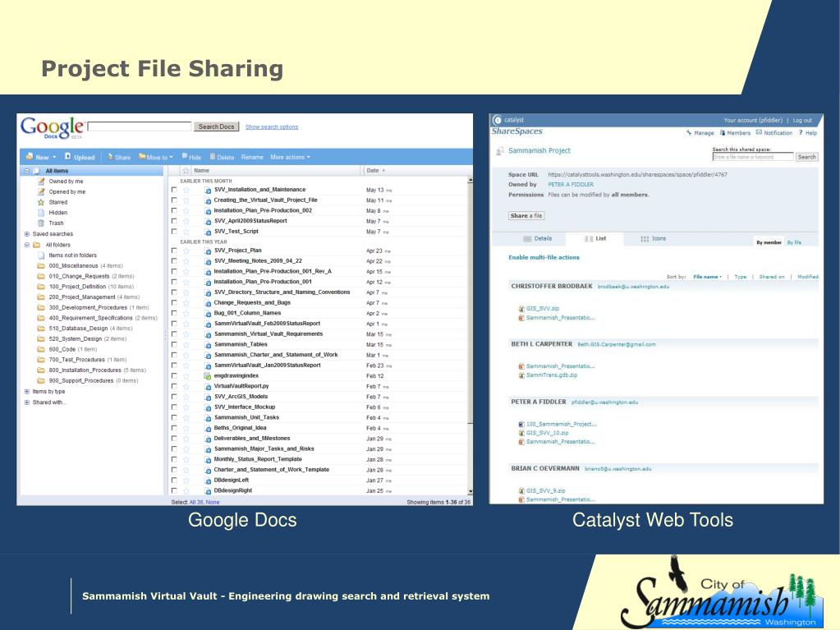Click the Upload toolbar button
The image size is (840, 630).
point(80,157)
